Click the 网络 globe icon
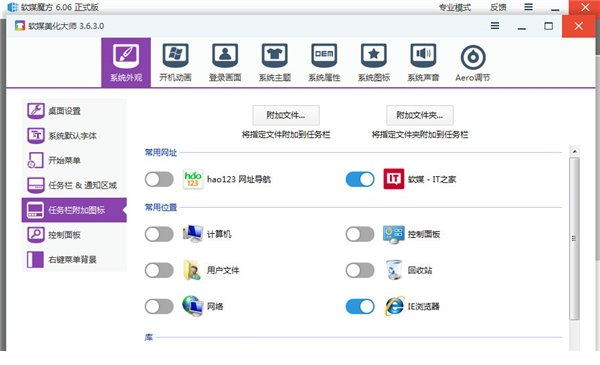The image size is (600, 365). point(193,306)
